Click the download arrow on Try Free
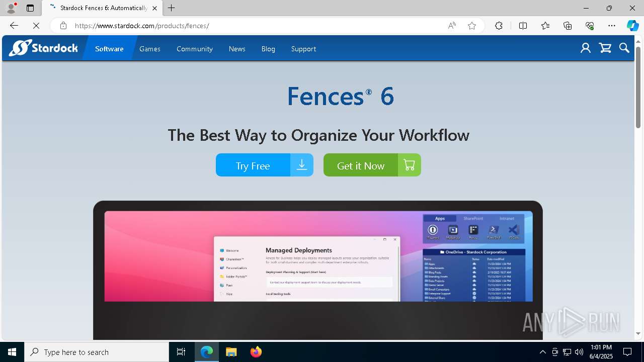This screenshot has height=362, width=644. tap(302, 165)
